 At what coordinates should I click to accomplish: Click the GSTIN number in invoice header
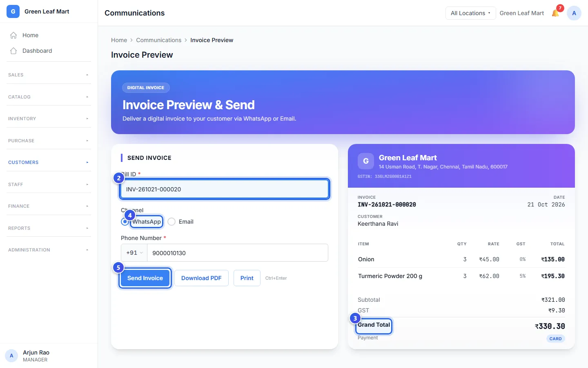coord(385,177)
